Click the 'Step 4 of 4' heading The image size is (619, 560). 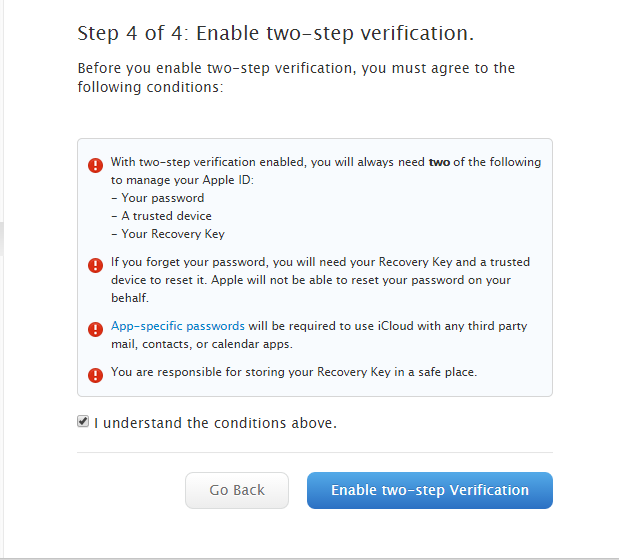coord(276,33)
